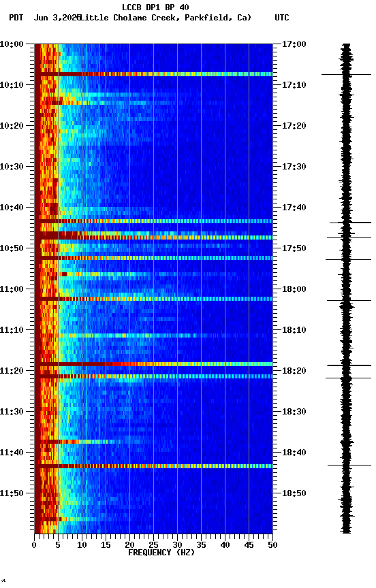Click the 5 Hz frequency axis label
This screenshot has width=376, height=588.
[x=58, y=545]
